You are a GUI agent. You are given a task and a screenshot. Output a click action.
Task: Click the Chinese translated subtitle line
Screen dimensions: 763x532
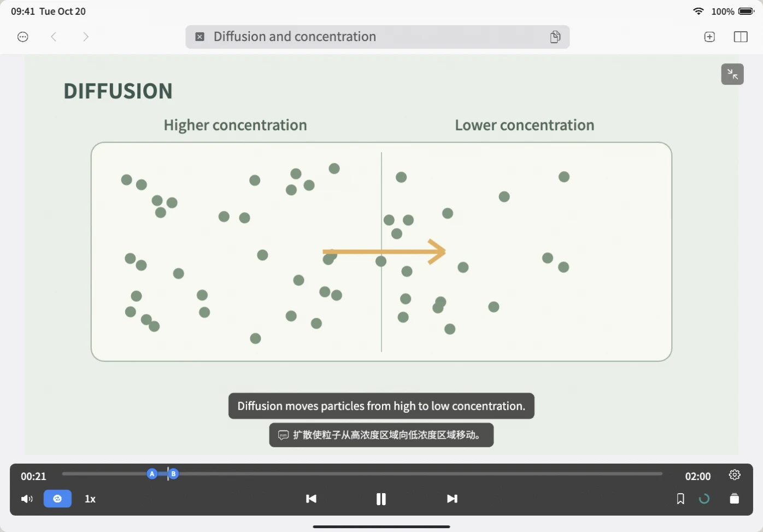(x=381, y=435)
